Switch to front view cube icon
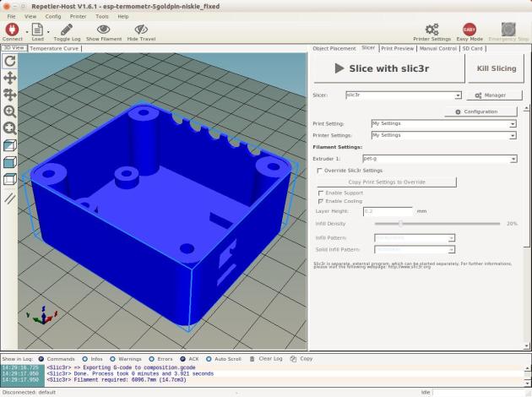Viewport: 532px width, 397px height. (10, 162)
